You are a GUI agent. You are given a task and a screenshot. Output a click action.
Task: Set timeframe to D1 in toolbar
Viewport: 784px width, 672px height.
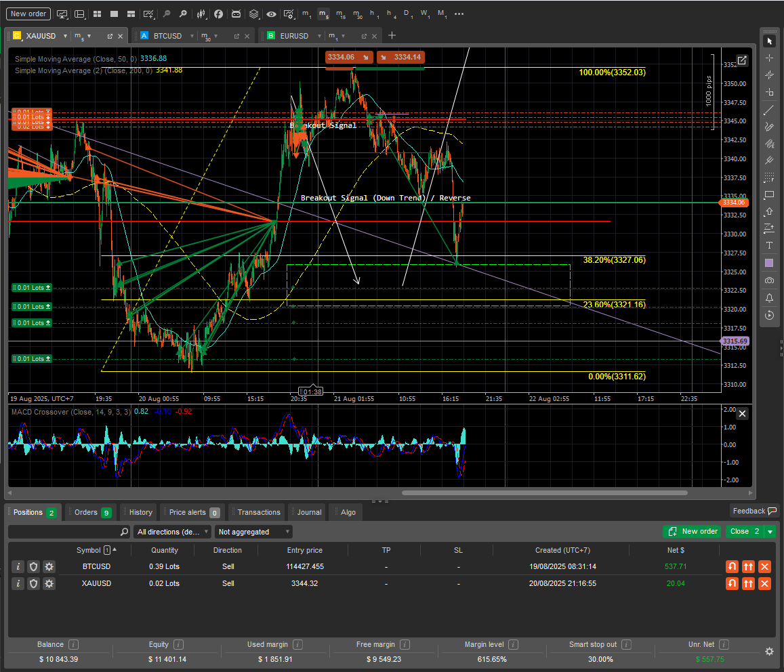coord(407,14)
